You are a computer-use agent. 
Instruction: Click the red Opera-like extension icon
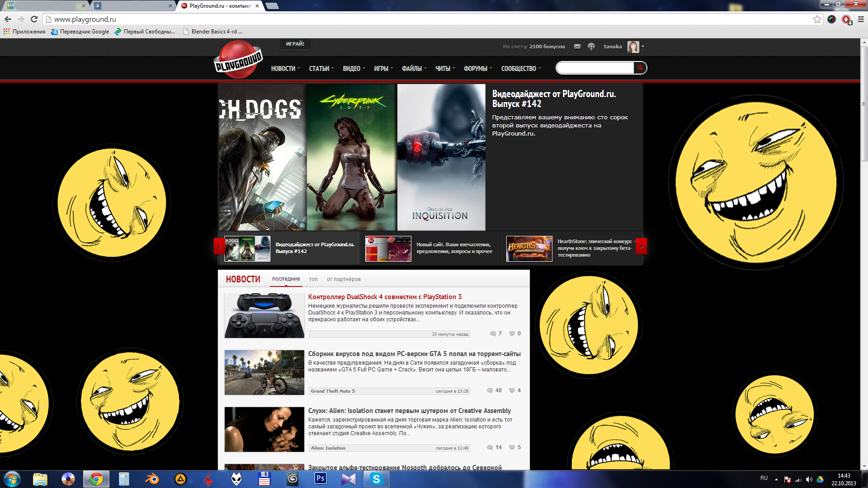(846, 19)
